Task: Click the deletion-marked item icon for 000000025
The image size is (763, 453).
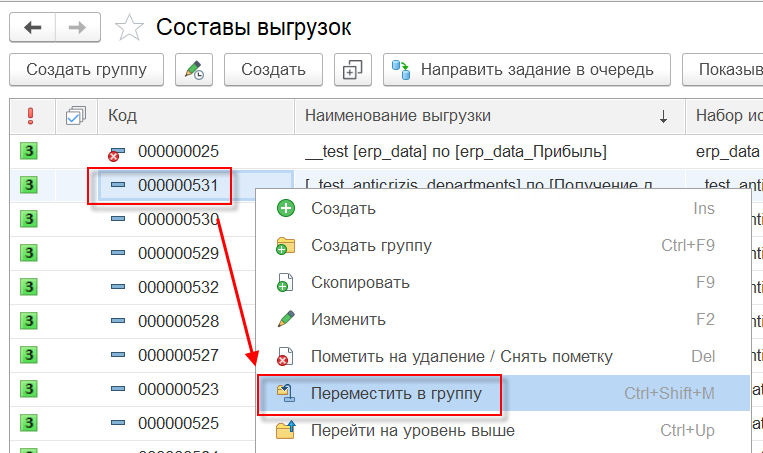Action: 117,153
